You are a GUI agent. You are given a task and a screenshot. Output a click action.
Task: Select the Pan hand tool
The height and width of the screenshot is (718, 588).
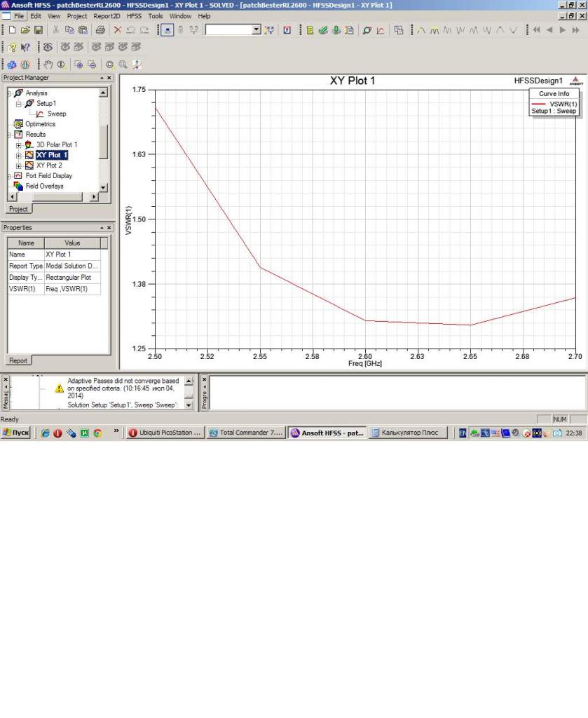coord(48,65)
